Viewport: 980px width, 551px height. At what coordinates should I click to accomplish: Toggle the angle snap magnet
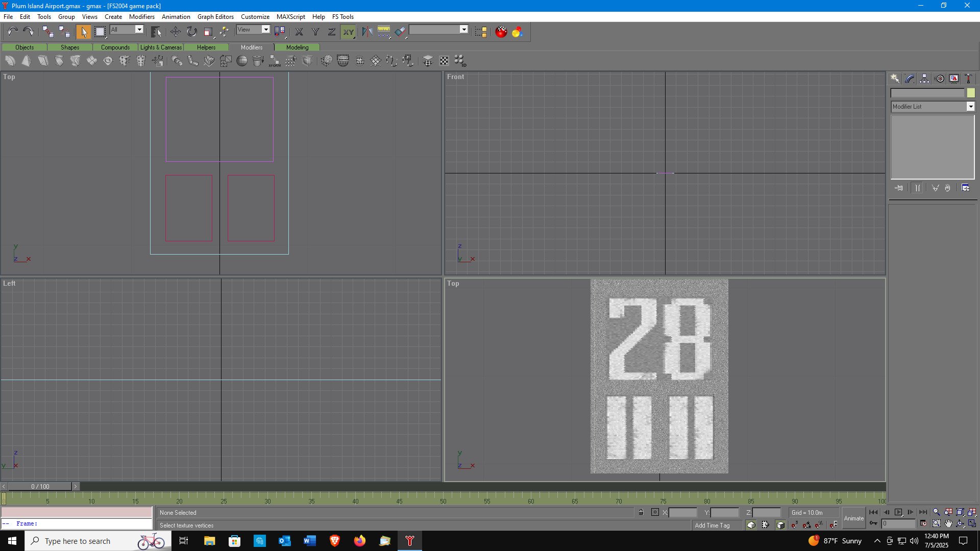[807, 524]
